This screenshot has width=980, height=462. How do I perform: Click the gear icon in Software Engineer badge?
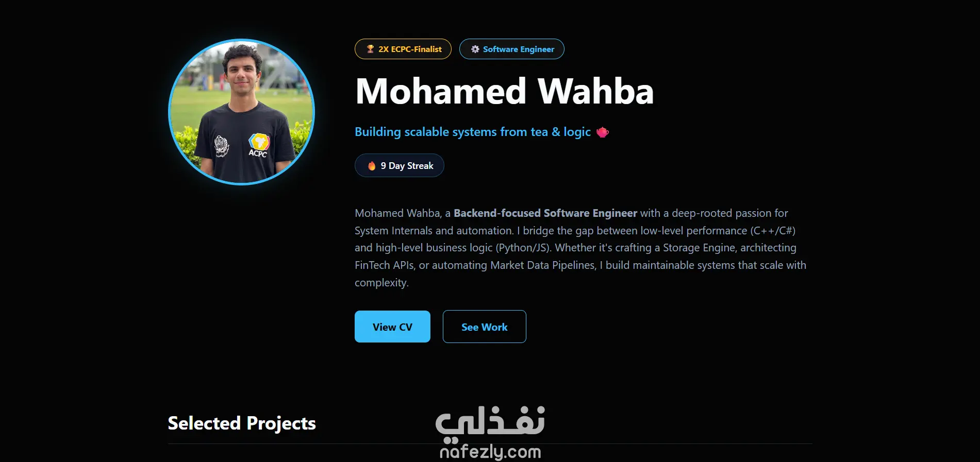475,49
